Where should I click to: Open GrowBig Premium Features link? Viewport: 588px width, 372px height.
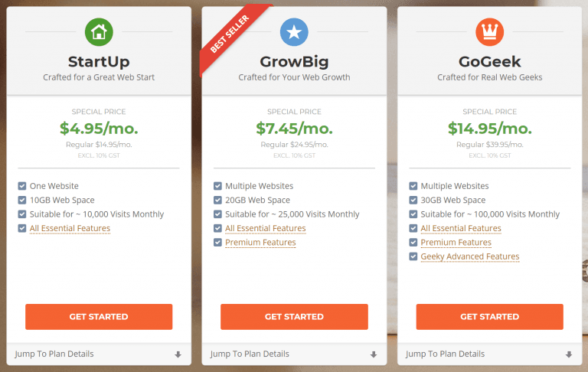260,243
